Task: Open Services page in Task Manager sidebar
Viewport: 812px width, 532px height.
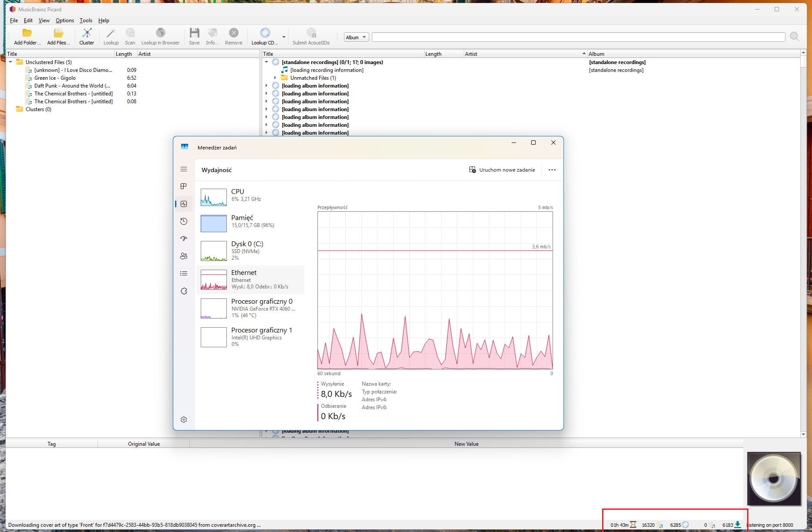Action: [184, 291]
